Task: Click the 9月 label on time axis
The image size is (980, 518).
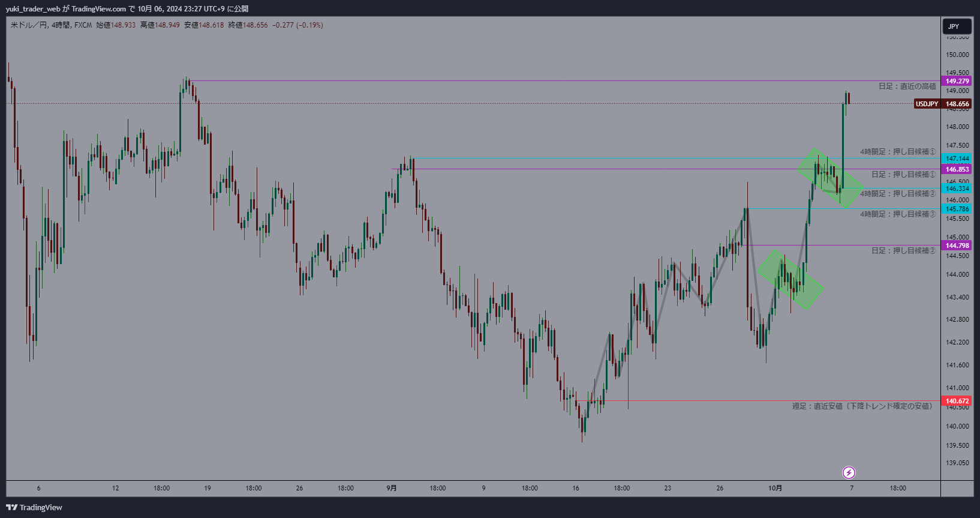Action: pos(391,488)
